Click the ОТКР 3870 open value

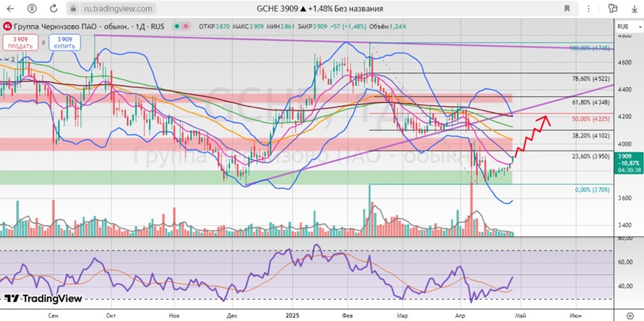coord(214,26)
